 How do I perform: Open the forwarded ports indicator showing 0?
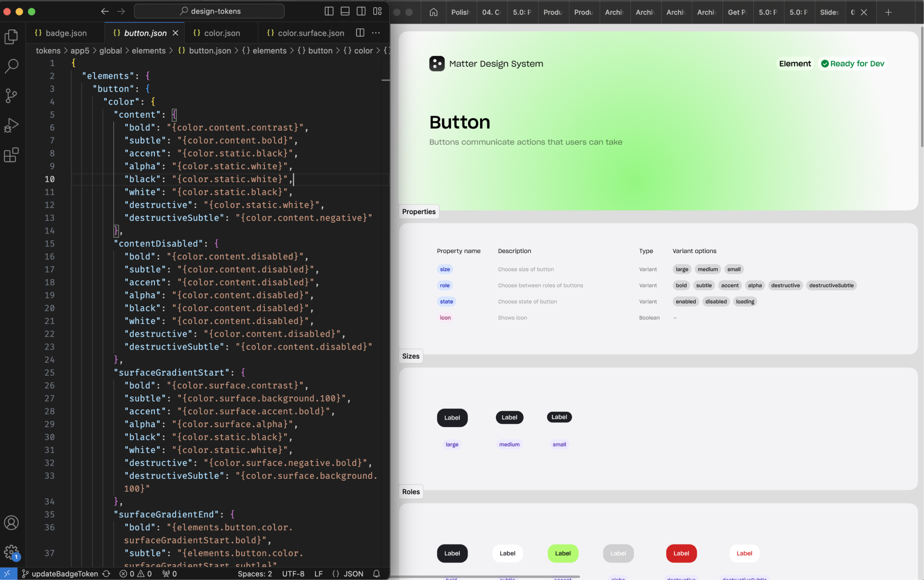click(169, 574)
